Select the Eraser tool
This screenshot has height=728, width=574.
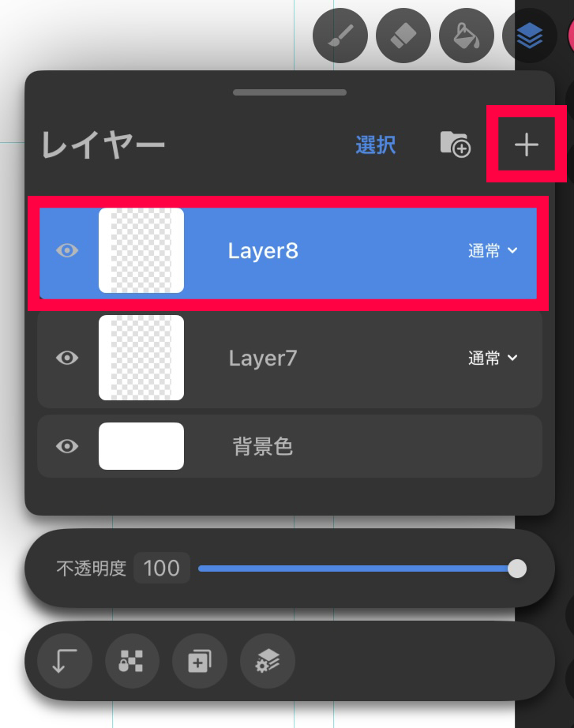[403, 36]
